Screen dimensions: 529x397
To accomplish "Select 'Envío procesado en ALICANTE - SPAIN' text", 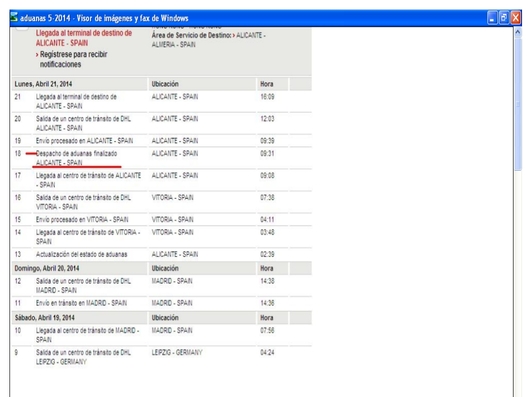I will point(84,141).
